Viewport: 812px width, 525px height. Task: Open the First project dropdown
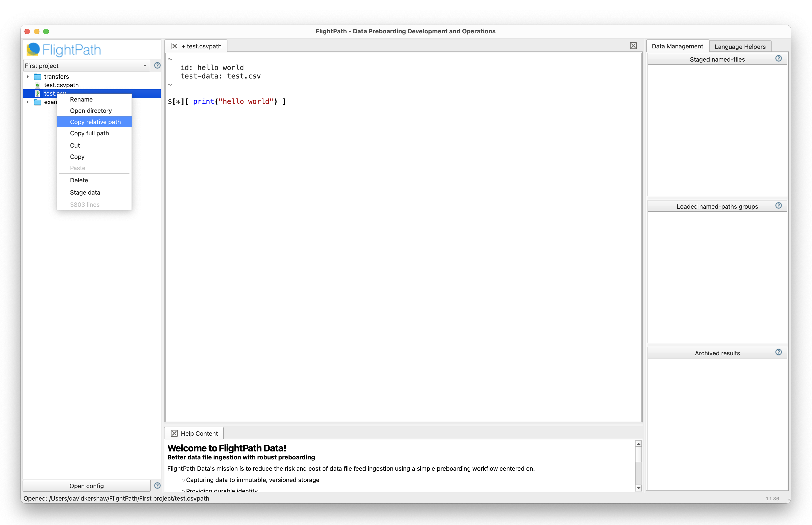86,66
